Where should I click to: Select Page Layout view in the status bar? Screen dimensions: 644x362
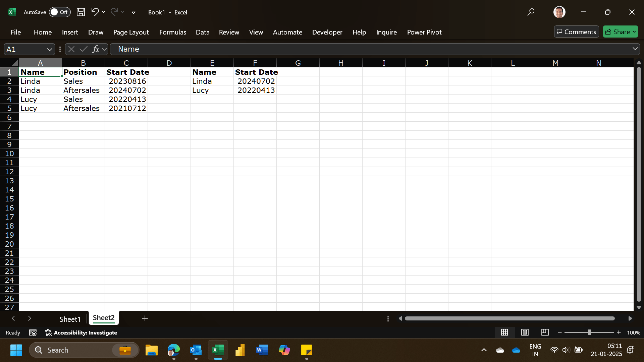[x=525, y=332]
